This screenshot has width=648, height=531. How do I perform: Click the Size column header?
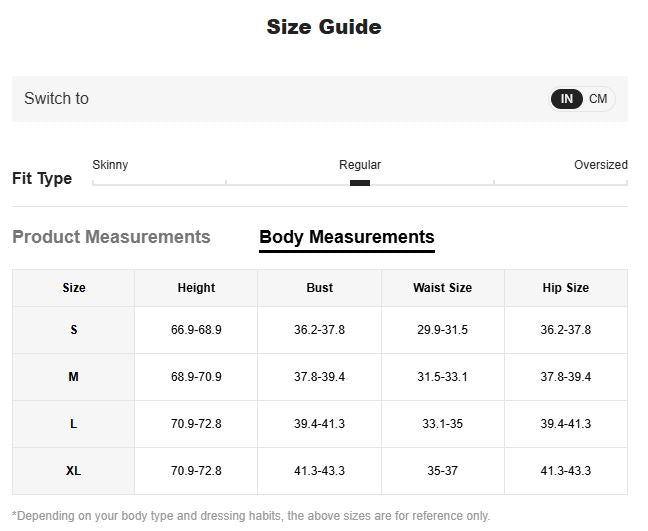click(74, 288)
